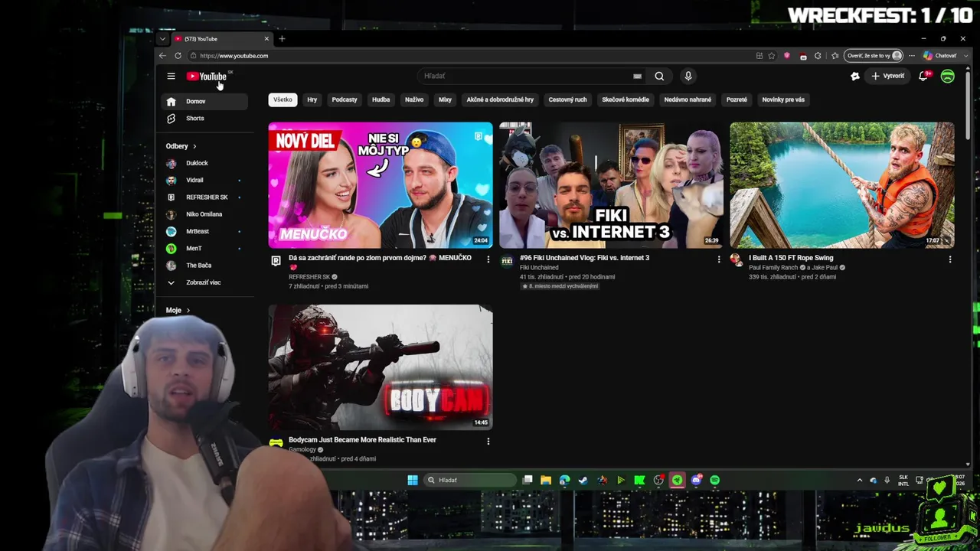Click the Vytvoriť create button
The image size is (980, 551).
(x=887, y=76)
